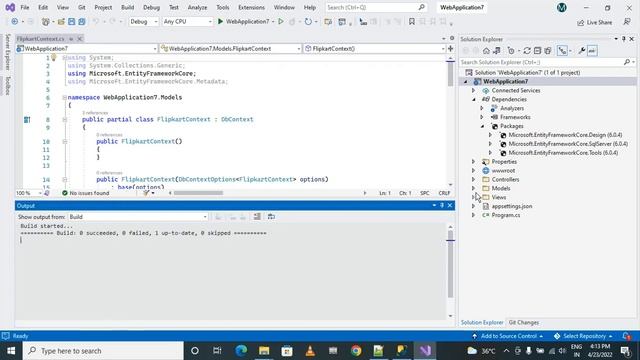Screen dimensions: 640x360
Task: Click the user account avatar
Action: [562, 7]
